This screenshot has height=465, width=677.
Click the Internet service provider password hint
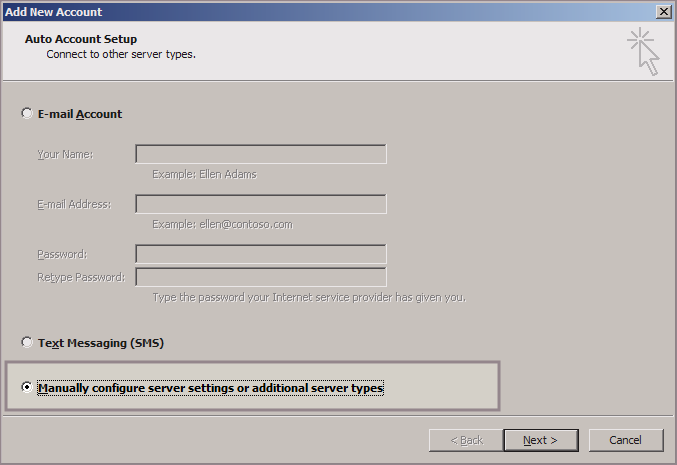click(308, 298)
